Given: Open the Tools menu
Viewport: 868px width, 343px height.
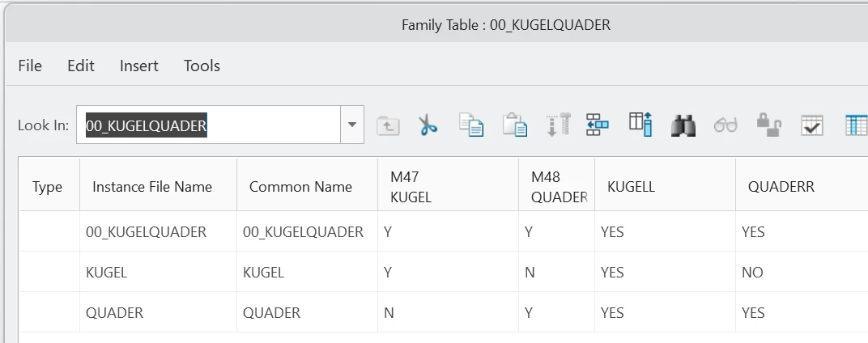Looking at the screenshot, I should [x=202, y=66].
